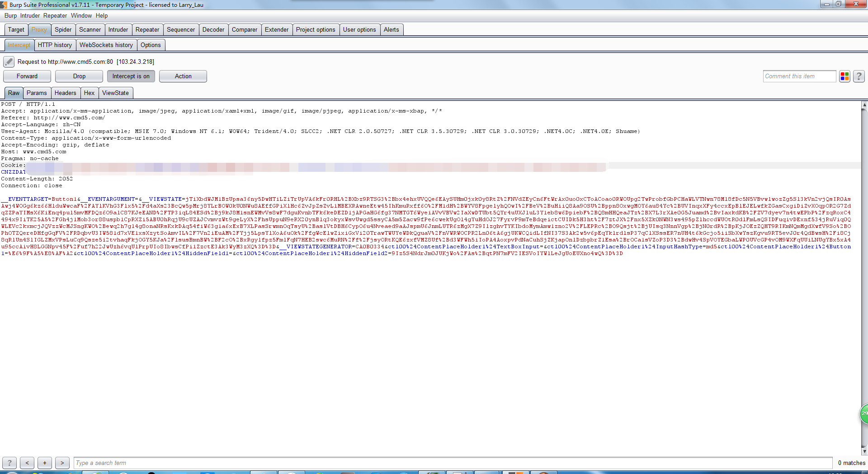
Task: Open the Action dropdown menu
Action: click(183, 76)
